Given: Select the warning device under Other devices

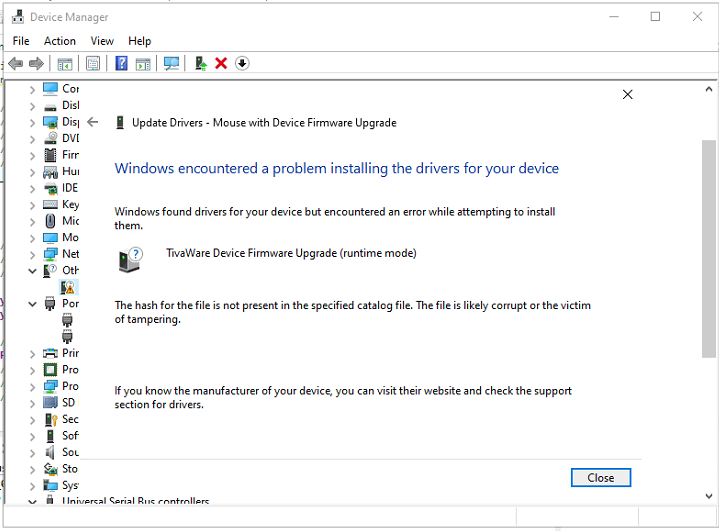Looking at the screenshot, I should point(67,287).
